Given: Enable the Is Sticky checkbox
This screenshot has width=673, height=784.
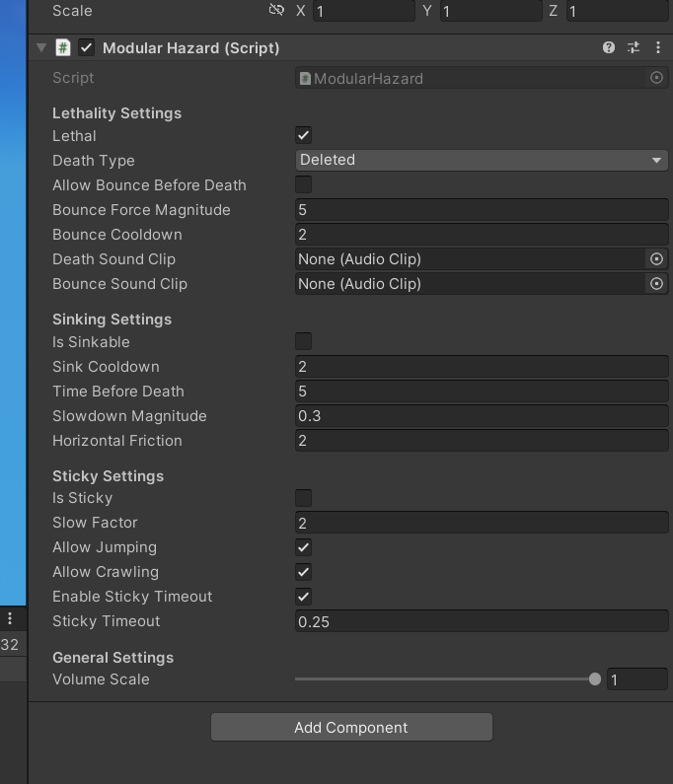Looking at the screenshot, I should pos(303,498).
